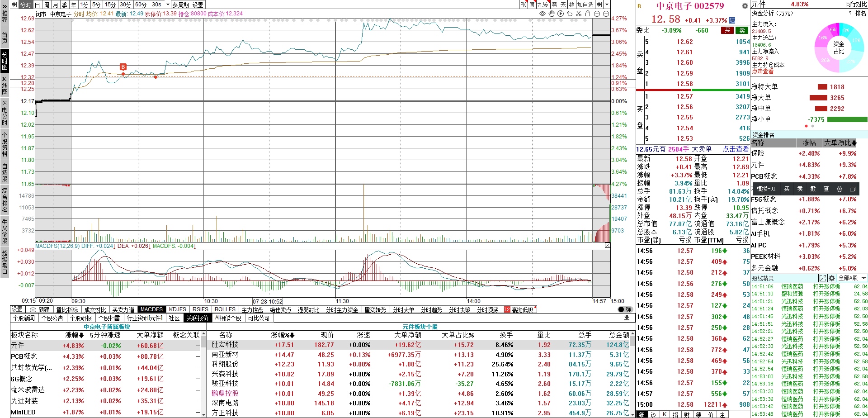Switch to the 周 weekly period tab
Viewport: 868px width, 418px height.
coord(46,5)
